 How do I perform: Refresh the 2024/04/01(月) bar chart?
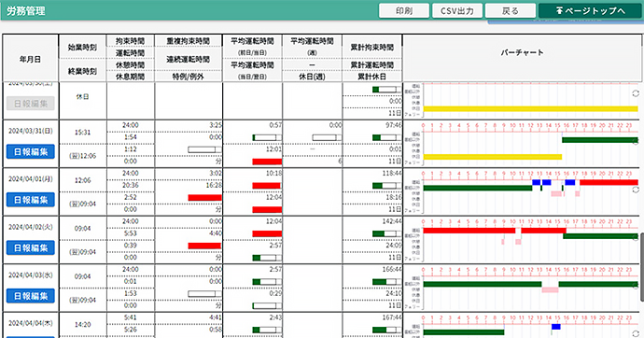point(636,190)
